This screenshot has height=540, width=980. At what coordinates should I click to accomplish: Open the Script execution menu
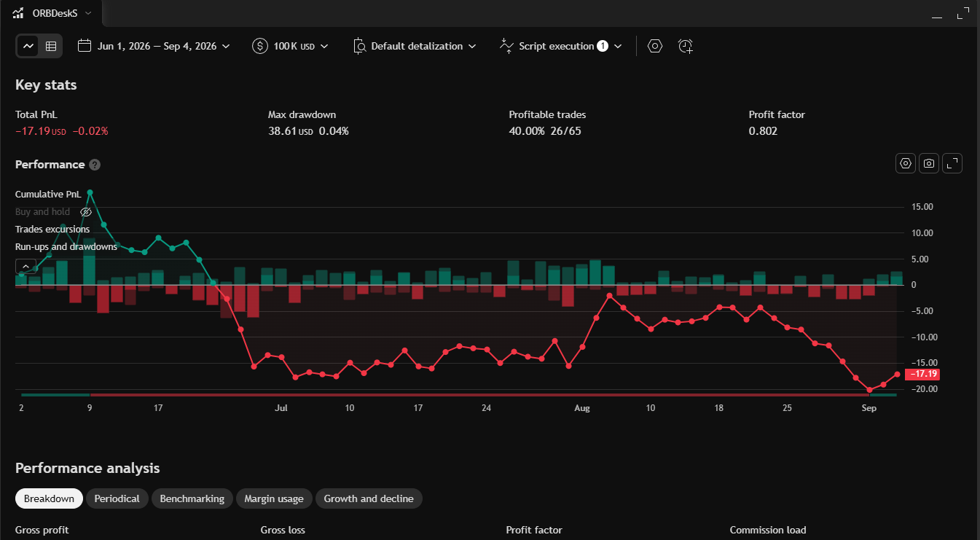(561, 46)
